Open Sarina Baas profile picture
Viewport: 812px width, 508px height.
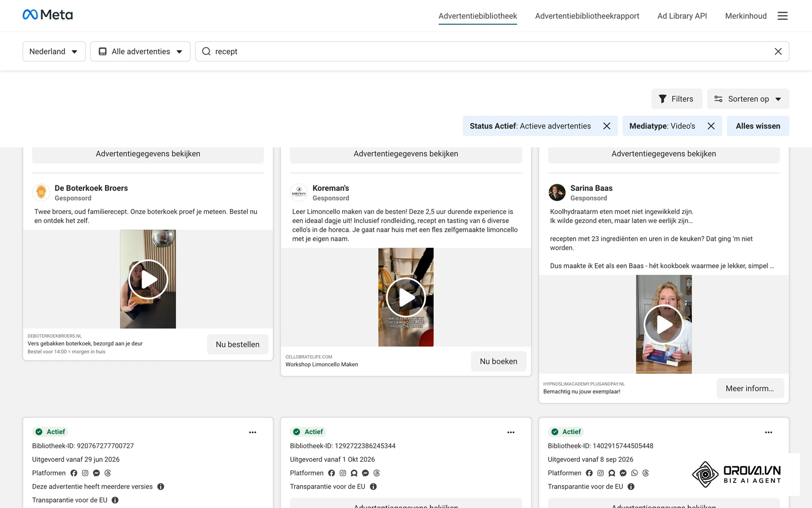(x=557, y=193)
